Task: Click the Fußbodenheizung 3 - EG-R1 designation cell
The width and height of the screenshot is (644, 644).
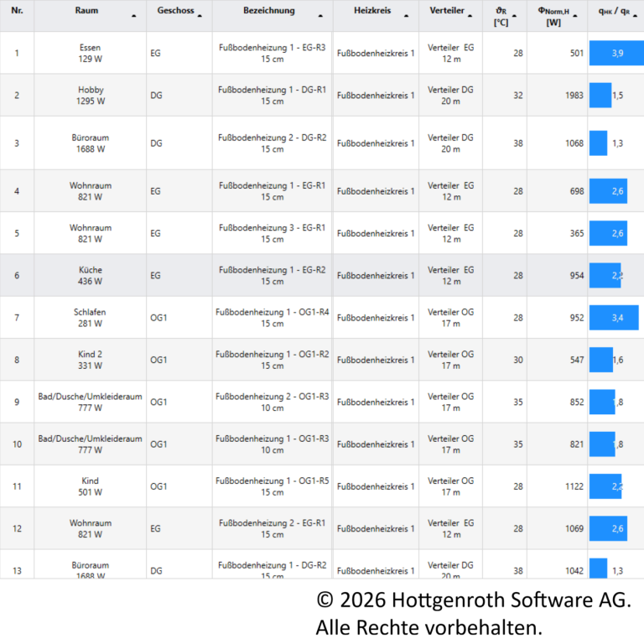Action: 272,233
